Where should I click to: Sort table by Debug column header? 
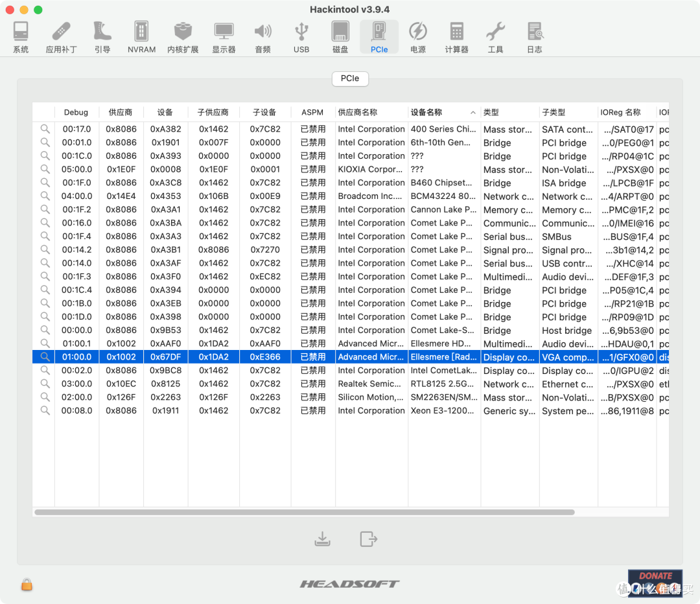(x=76, y=112)
